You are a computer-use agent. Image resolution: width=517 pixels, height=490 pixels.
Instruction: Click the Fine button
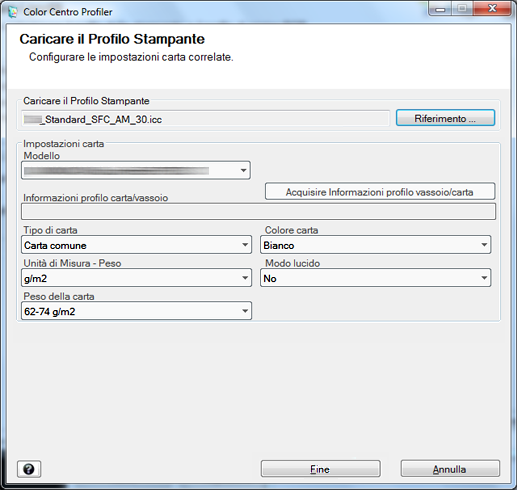click(x=320, y=469)
